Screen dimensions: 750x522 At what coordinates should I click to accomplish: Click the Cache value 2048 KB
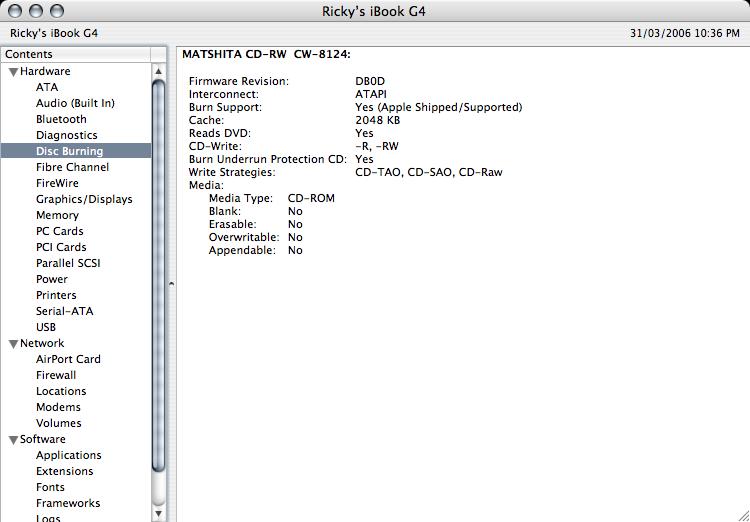377,120
